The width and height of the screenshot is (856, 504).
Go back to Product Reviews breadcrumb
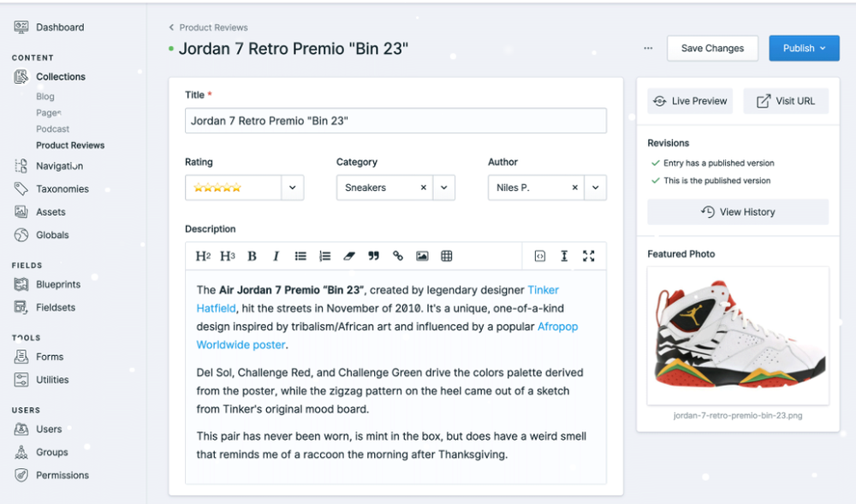208,27
